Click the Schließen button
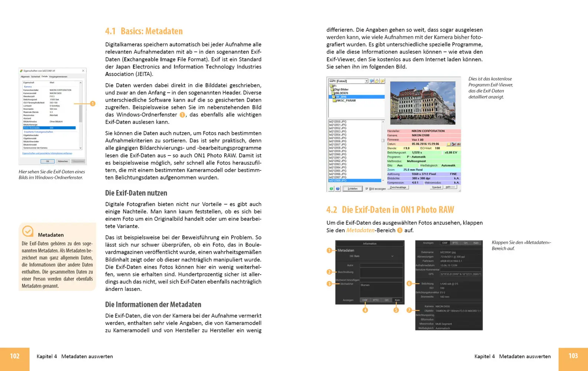Screen dimensions: 588x371 coord(353,189)
